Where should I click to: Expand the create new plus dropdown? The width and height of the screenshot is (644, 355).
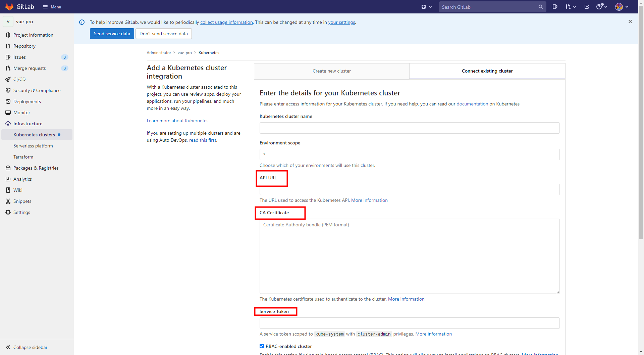tap(427, 7)
